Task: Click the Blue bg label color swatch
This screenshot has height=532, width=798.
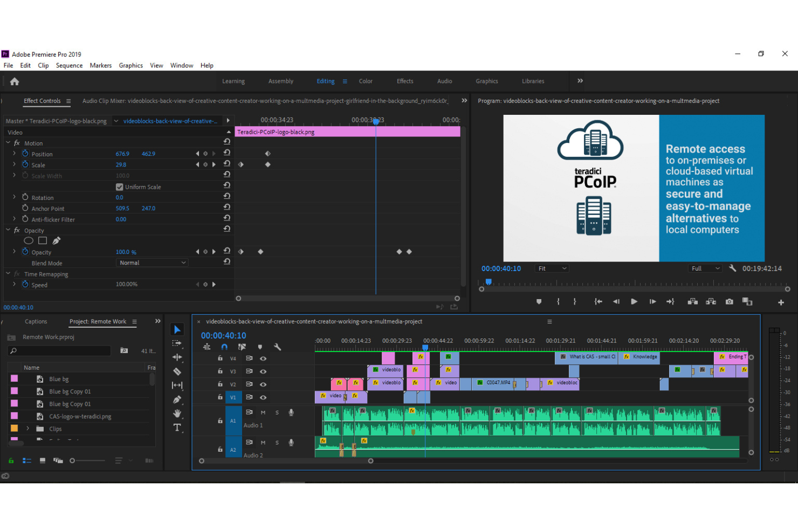Action: pyautogui.click(x=14, y=378)
